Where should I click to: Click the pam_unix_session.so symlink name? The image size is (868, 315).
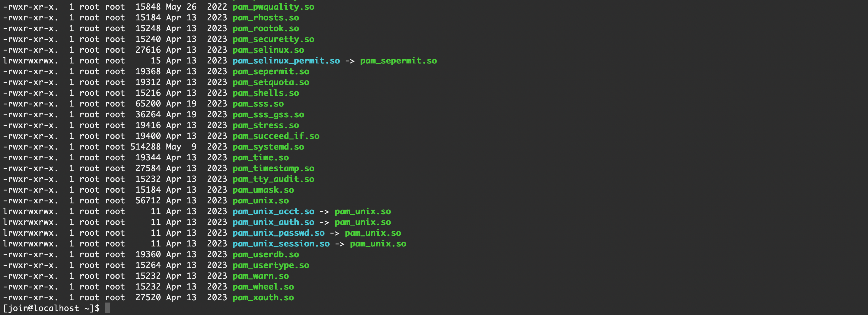point(281,244)
